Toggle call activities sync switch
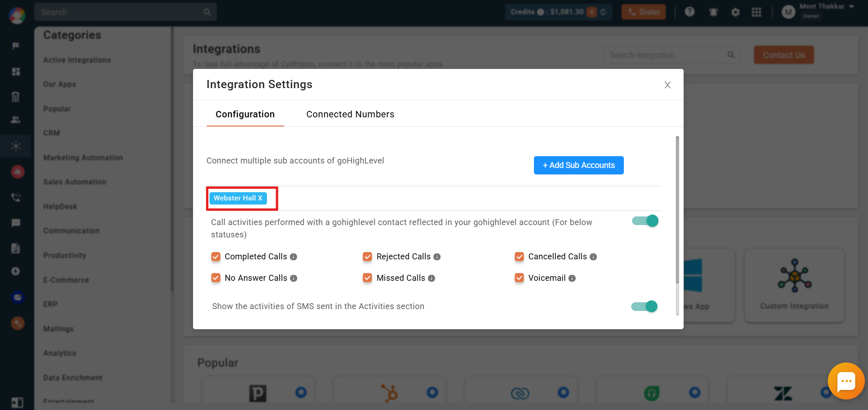Screen dimensions: 868x410 [645, 221]
